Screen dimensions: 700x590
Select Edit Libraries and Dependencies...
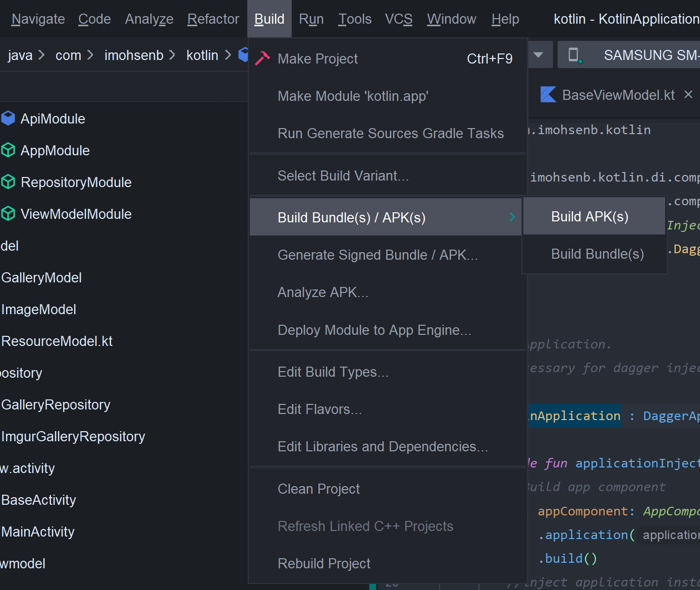click(x=388, y=446)
